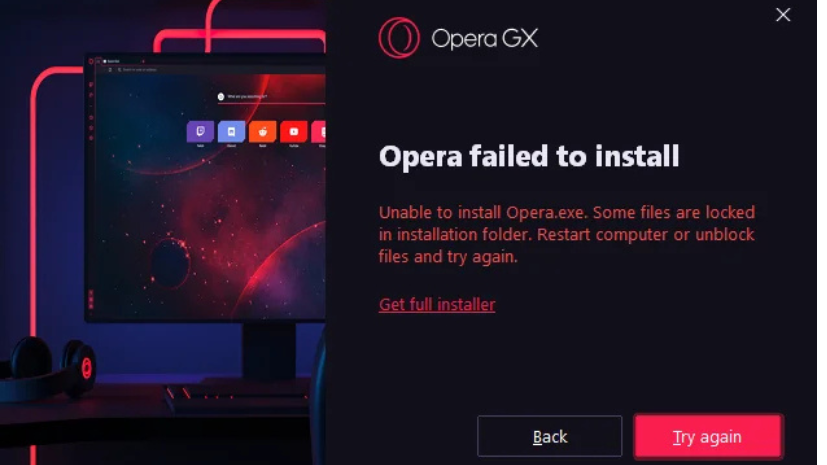Click the "Opera failed to install" heading

point(529,156)
